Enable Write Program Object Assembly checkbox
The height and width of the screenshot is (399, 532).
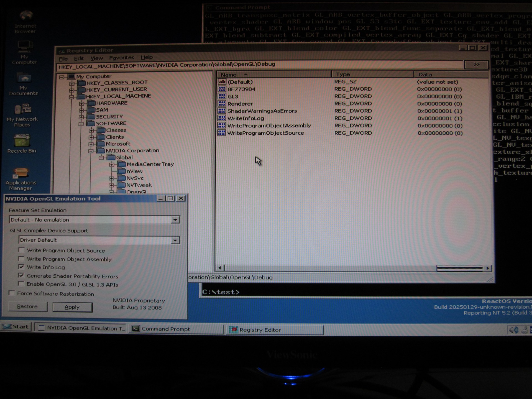coord(21,258)
